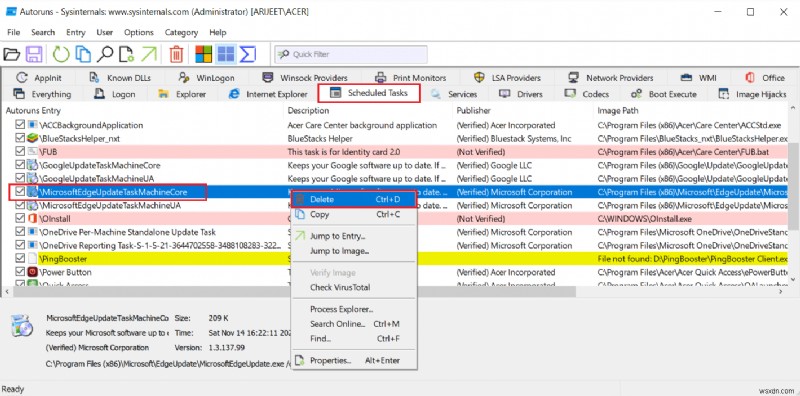
Task: Switch to the Network Providers tab
Action: click(x=611, y=78)
